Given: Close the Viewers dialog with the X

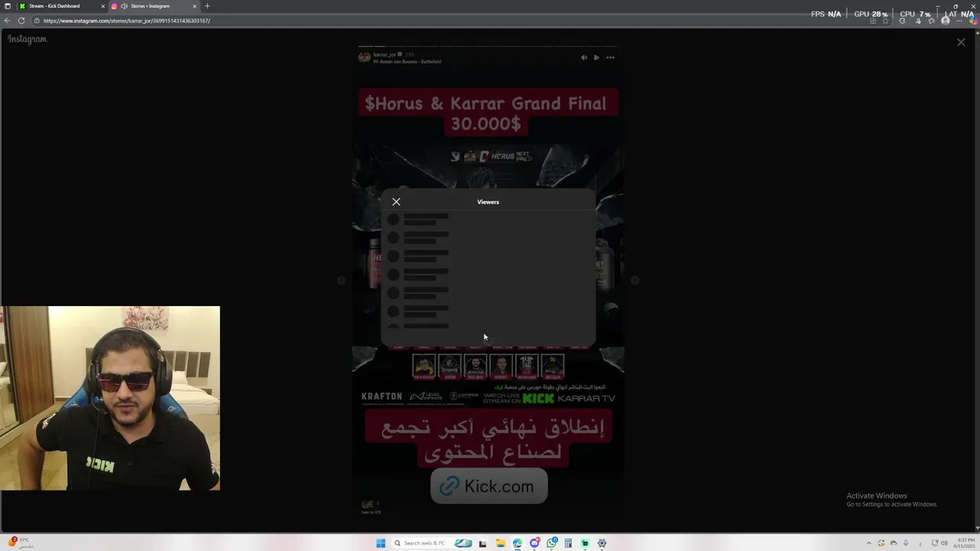Looking at the screenshot, I should [x=396, y=201].
